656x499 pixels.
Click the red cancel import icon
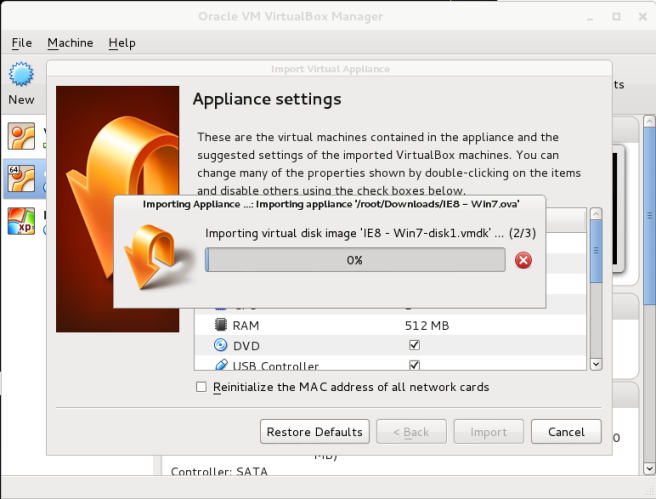click(523, 260)
